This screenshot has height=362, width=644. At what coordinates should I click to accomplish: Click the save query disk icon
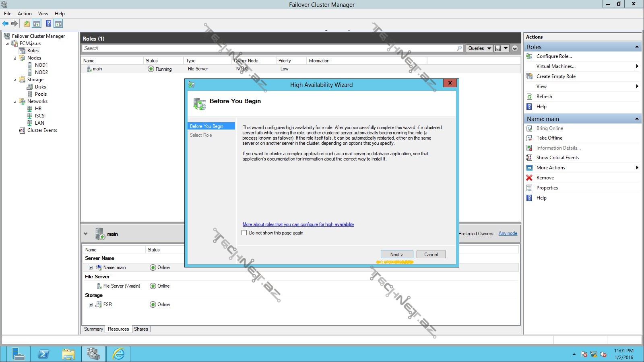pyautogui.click(x=498, y=48)
